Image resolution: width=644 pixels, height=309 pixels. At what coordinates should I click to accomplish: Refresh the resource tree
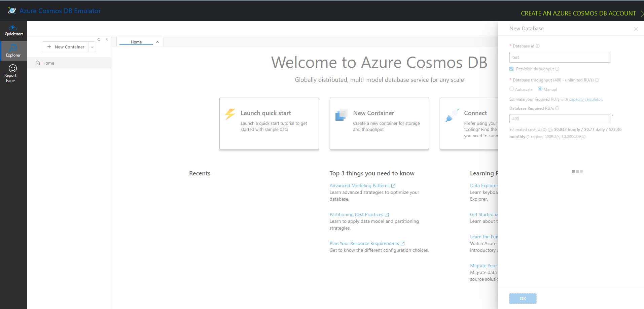(99, 39)
